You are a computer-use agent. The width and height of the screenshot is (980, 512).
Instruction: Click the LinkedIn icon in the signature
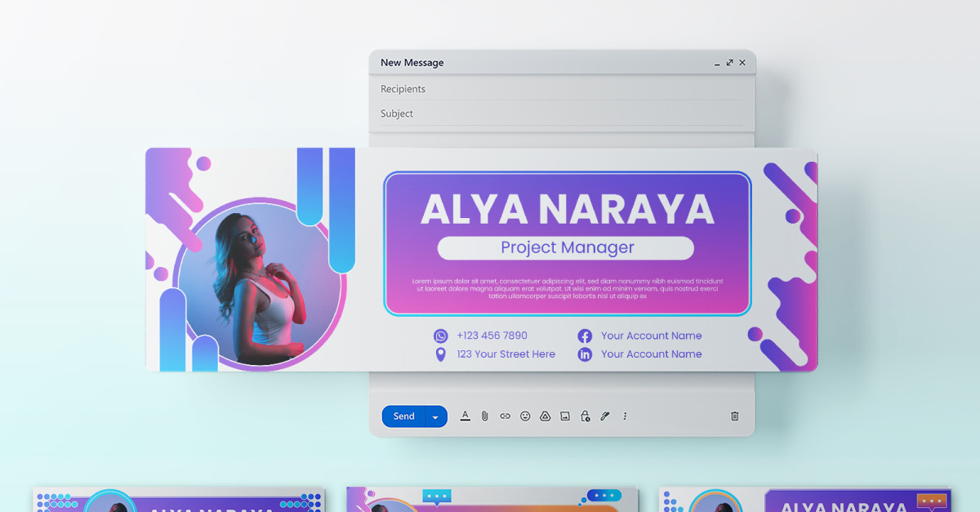pyautogui.click(x=585, y=354)
